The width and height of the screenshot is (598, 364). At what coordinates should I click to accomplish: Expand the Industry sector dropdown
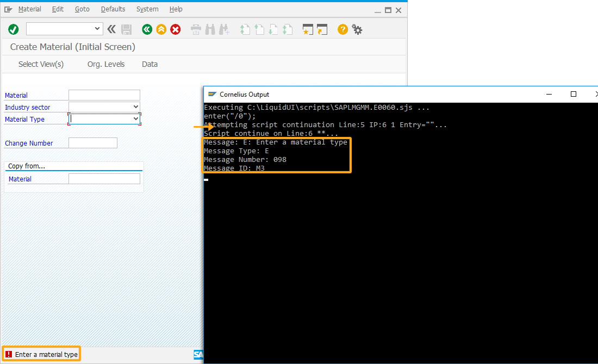coord(136,107)
